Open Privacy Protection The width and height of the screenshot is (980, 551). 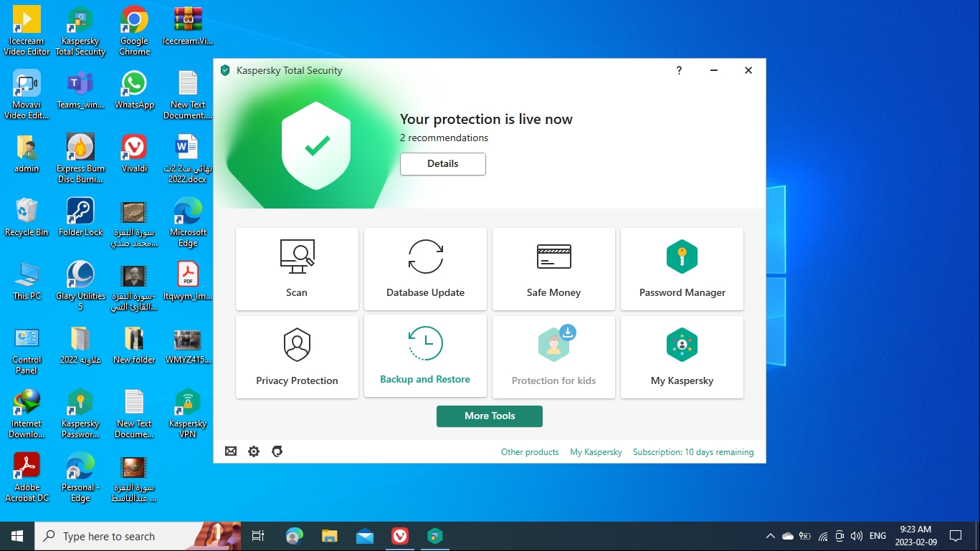(297, 357)
